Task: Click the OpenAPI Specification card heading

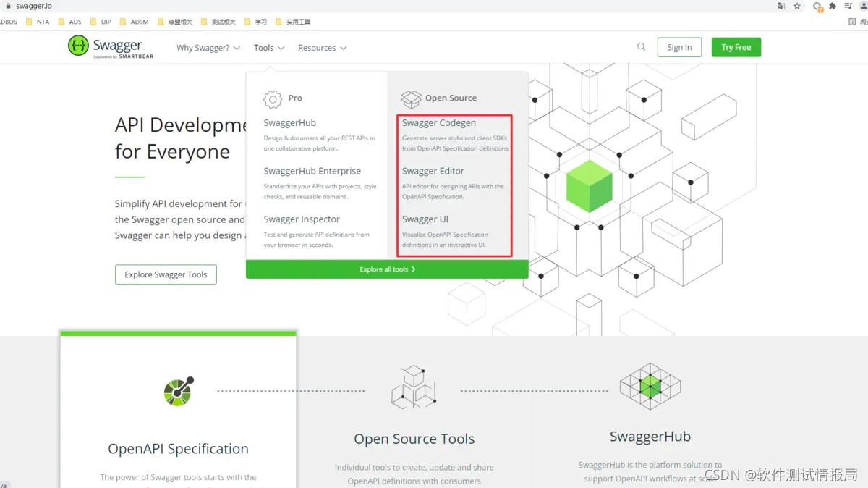Action: tap(178, 449)
